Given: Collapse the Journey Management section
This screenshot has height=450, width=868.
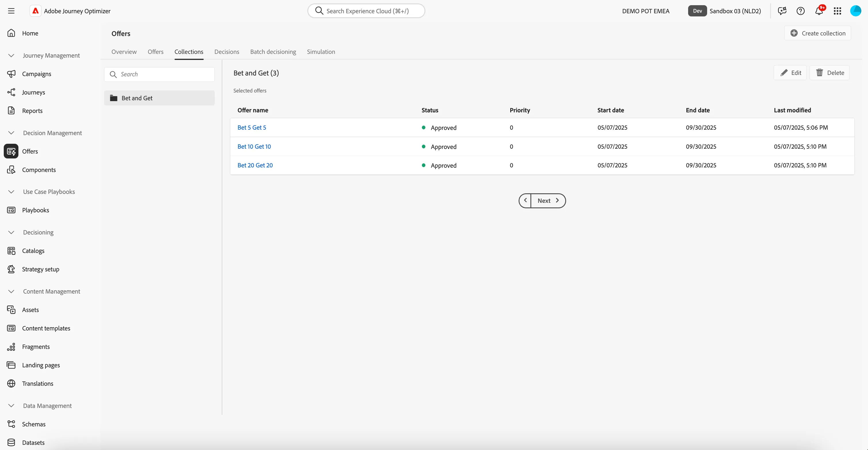Looking at the screenshot, I should 11,55.
